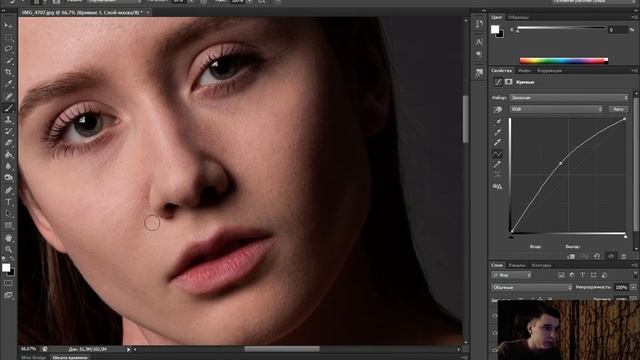Screen dimensions: 640x360
Task: Toggle histogram clipping warning icon in Curves
Action: coord(497,187)
